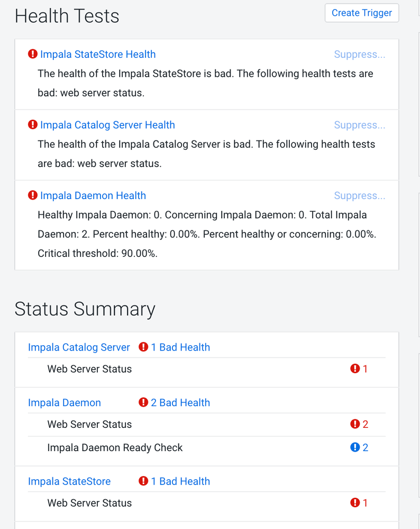
Task: Click red error icon beside Impala StateStore Health
Action: (33, 54)
